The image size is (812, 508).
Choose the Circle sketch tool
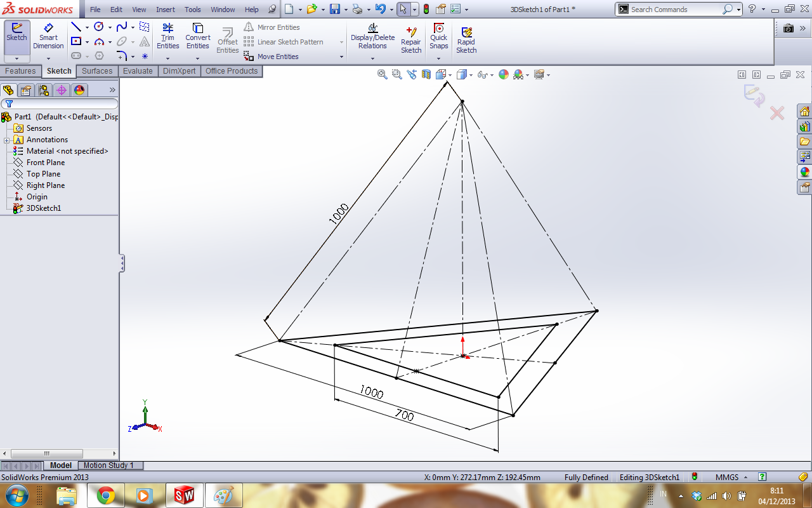99,27
